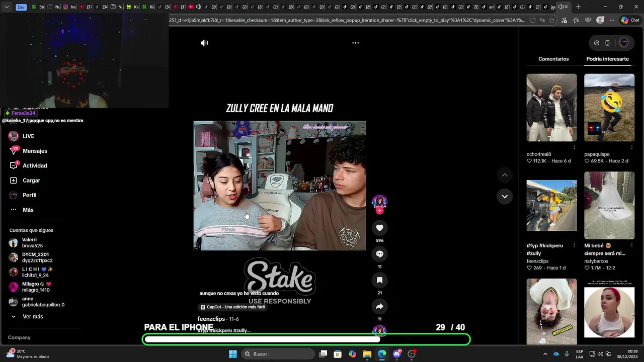This screenshot has height=362, width=644.
Task: Click the CapCut easier editing tag
Action: pos(232,307)
